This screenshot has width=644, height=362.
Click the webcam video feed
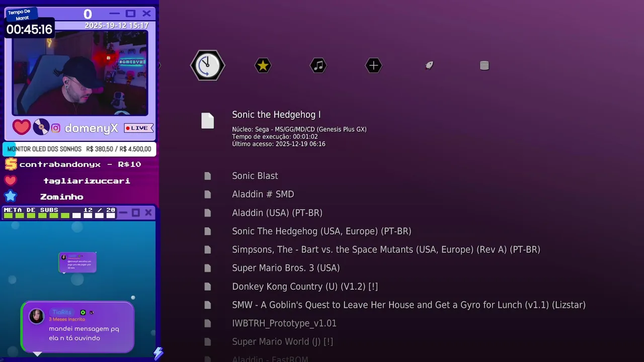[80, 73]
